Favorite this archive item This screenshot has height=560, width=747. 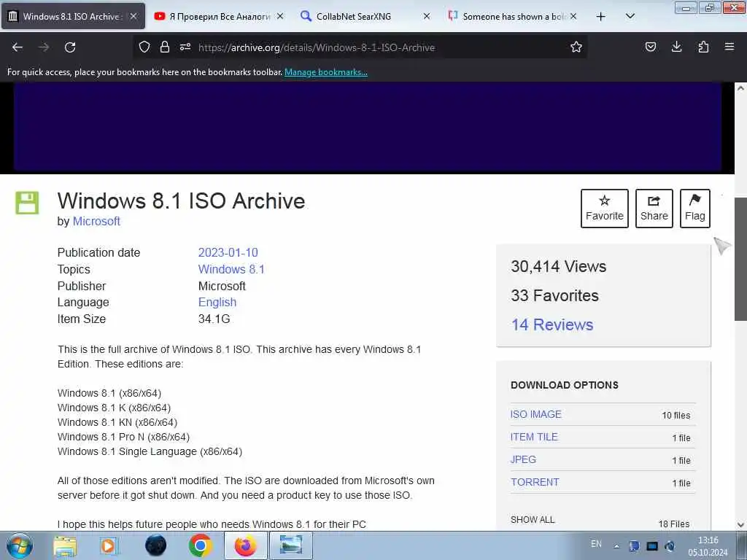click(605, 209)
